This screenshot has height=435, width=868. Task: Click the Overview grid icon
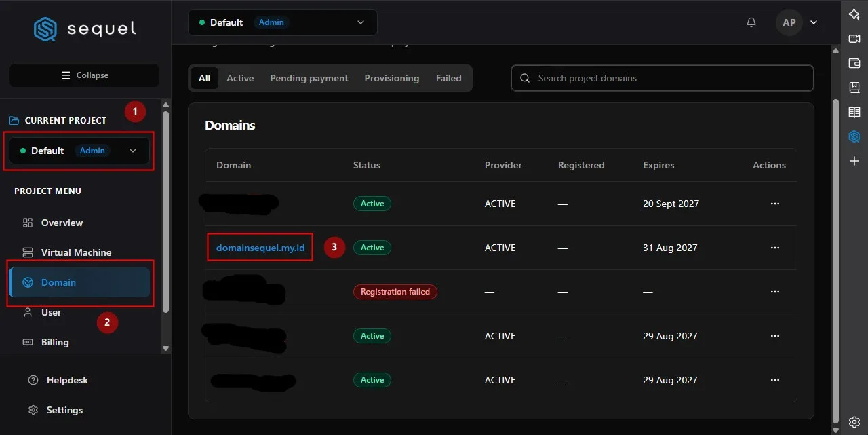[x=28, y=223]
